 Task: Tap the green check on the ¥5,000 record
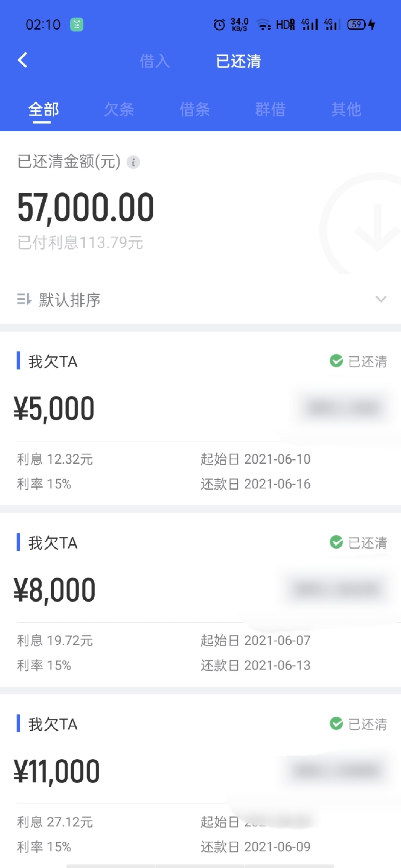pos(336,361)
